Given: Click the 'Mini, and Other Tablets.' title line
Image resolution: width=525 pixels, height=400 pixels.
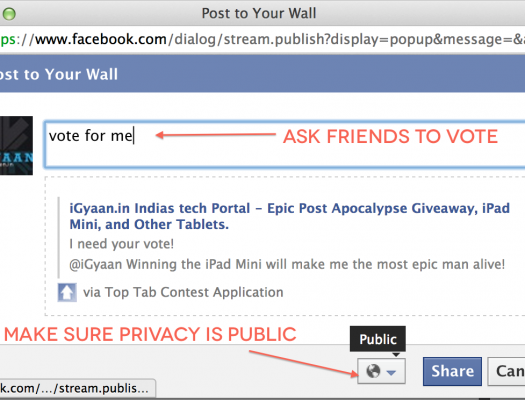Looking at the screenshot, I should [149, 224].
